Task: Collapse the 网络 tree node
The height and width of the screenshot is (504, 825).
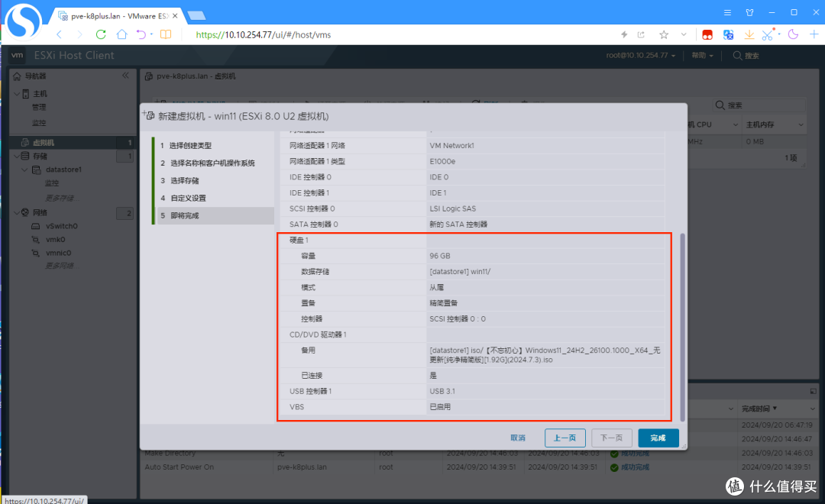Action: (x=17, y=212)
